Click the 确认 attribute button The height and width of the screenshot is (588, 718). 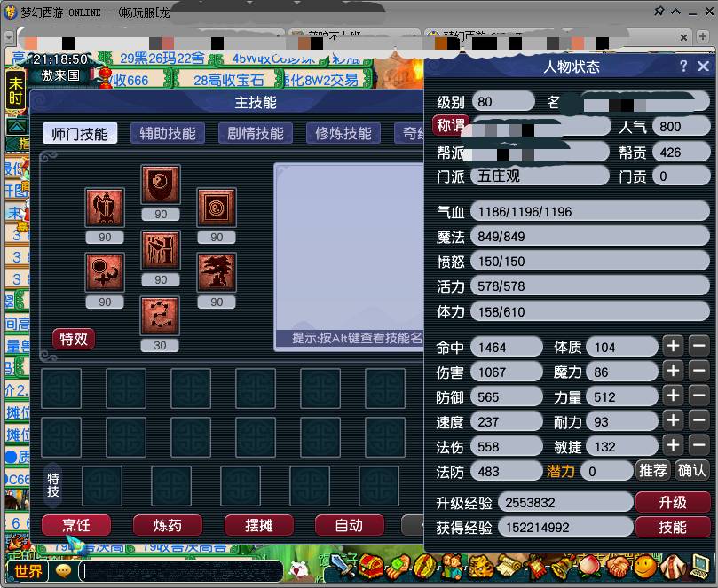(x=692, y=470)
